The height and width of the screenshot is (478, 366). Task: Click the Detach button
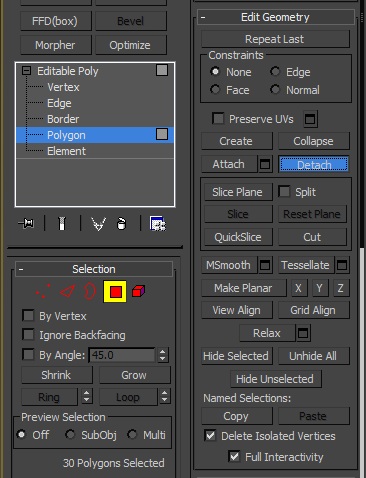tap(314, 164)
